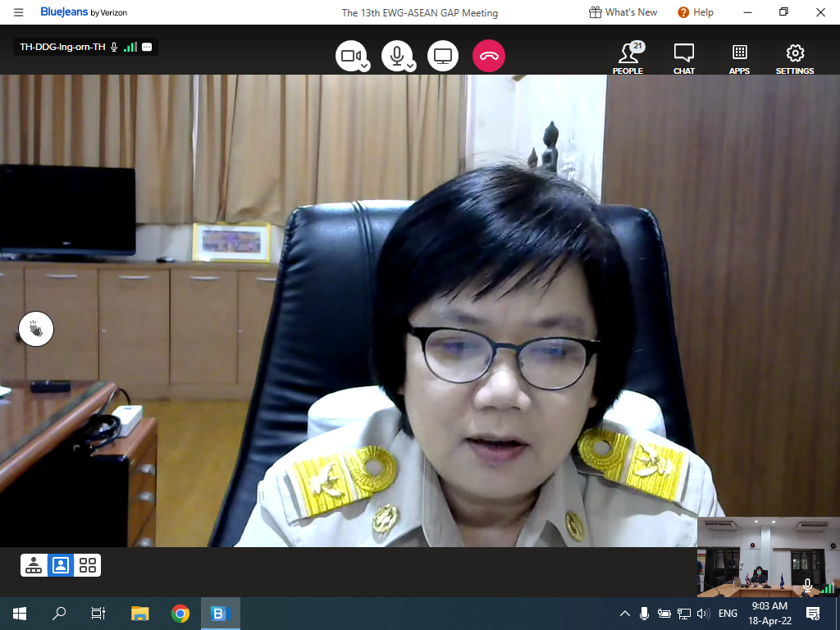Start screen sharing
The width and height of the screenshot is (840, 630).
[x=442, y=55]
